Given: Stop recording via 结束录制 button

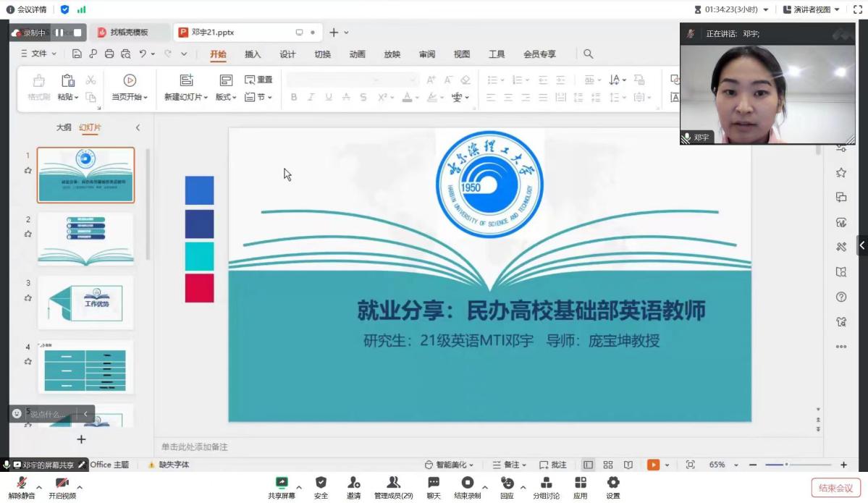Looking at the screenshot, I should [x=467, y=483].
